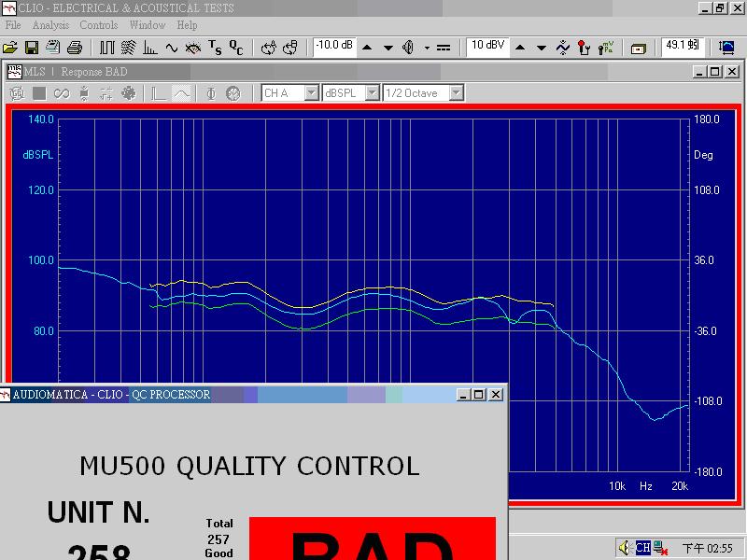Viewport: 747px width, 560px height.
Task: Save using the floppy disk icon
Action: 32,48
